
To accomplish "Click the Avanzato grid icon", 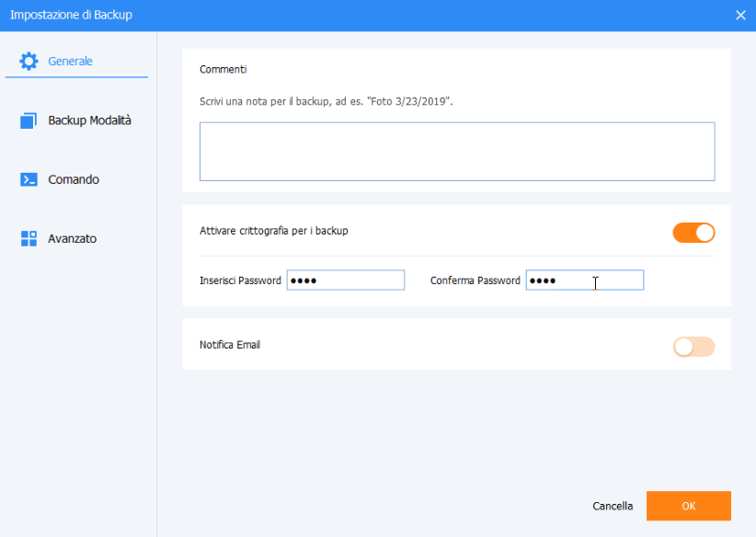I will click(x=29, y=239).
